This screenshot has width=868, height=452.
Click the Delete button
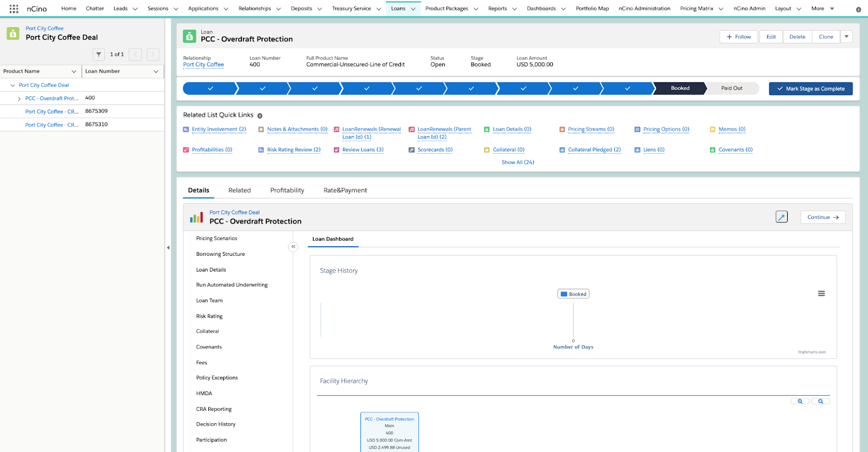click(x=797, y=37)
